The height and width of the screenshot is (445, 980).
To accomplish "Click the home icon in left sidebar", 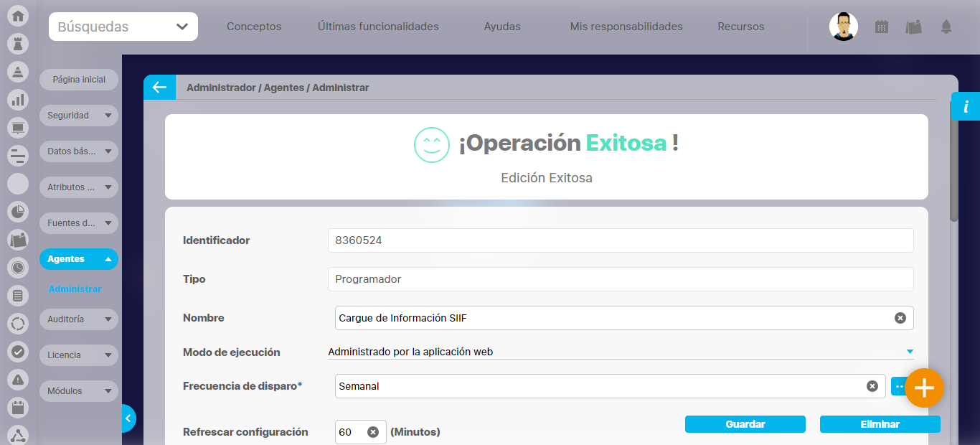I will tap(18, 15).
